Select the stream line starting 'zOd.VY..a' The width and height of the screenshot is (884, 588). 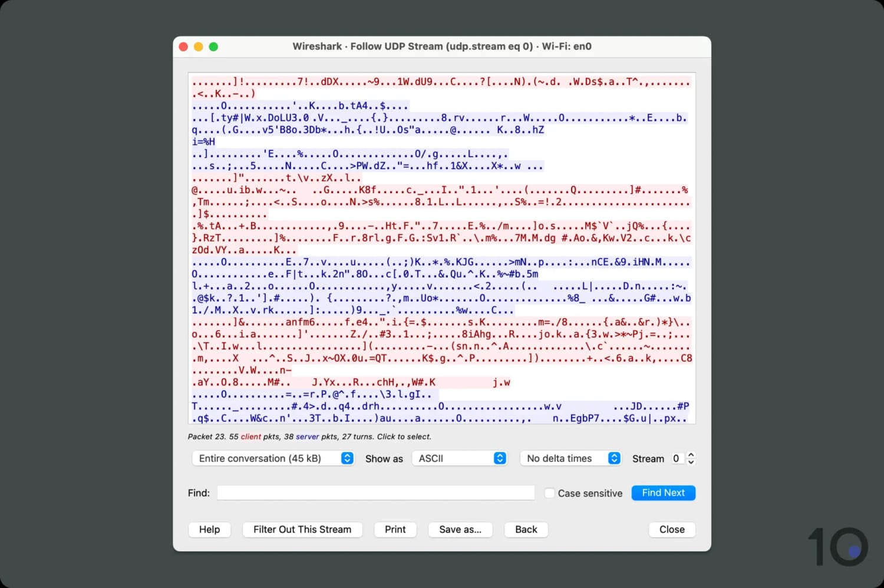(x=245, y=250)
